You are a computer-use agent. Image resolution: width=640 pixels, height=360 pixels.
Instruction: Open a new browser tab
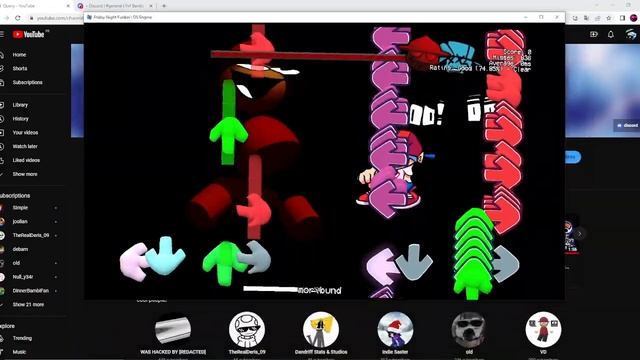pyautogui.click(x=164, y=6)
